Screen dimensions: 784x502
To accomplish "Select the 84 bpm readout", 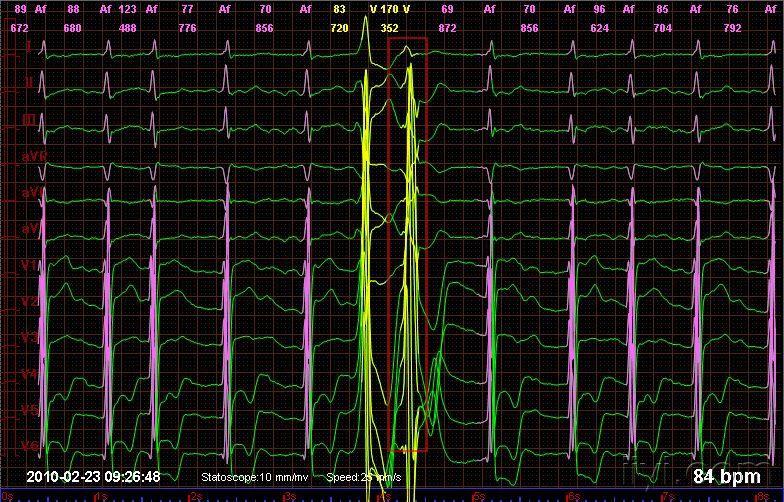I will point(726,476).
